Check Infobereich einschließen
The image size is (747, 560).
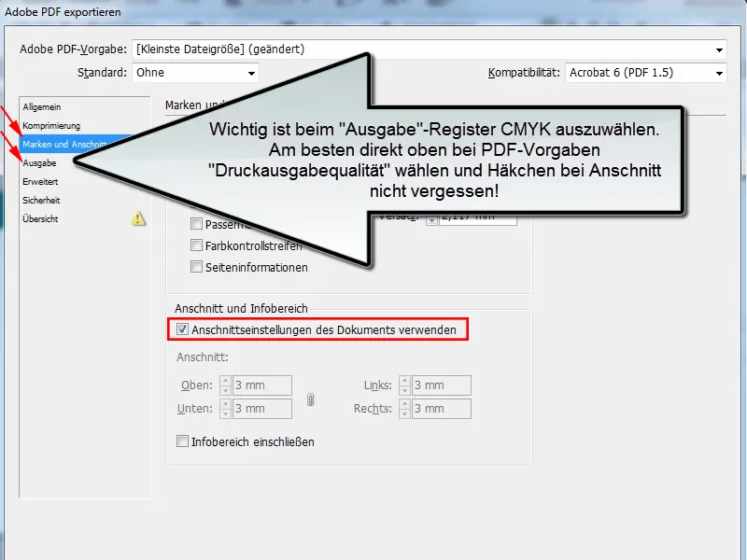(x=182, y=441)
